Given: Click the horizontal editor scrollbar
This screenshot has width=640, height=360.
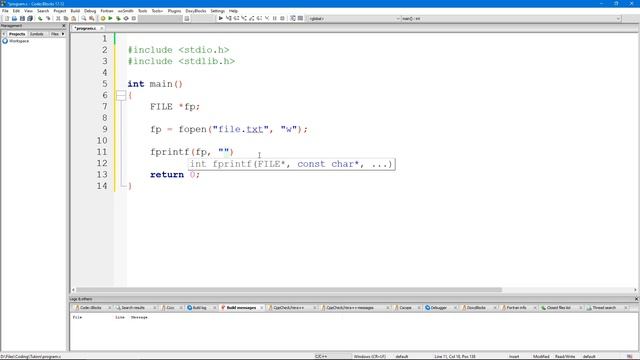Looking at the screenshot, I should tap(289, 290).
